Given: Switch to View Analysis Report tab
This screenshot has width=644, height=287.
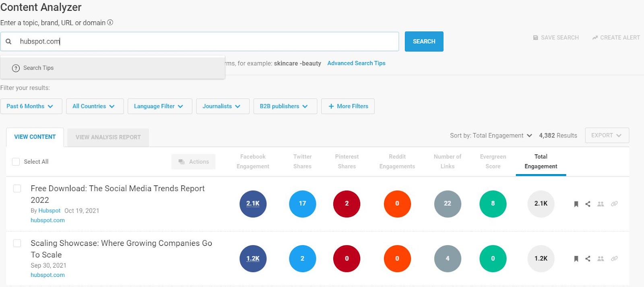Looking at the screenshot, I should coord(108,137).
